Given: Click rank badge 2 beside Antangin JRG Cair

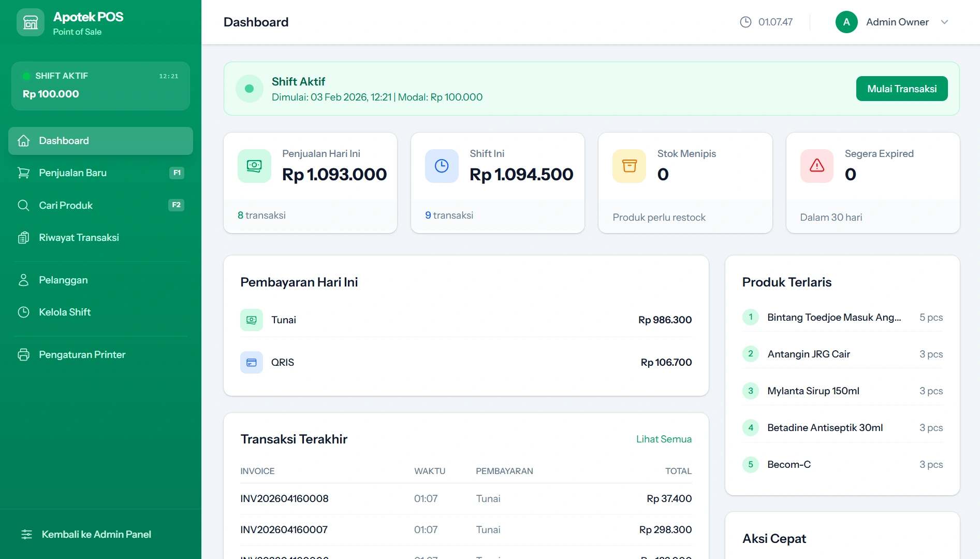Looking at the screenshot, I should [x=751, y=354].
